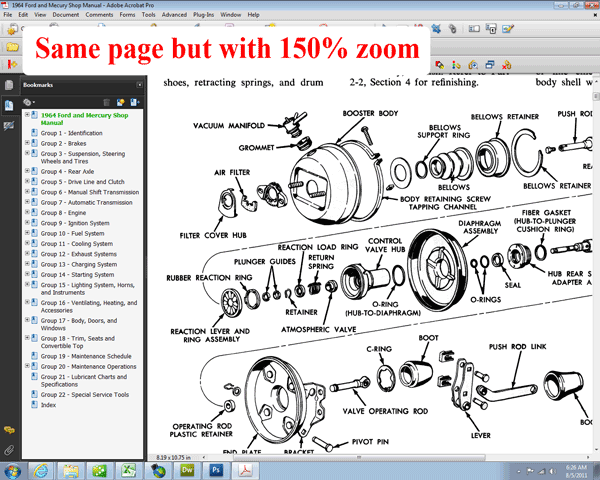Jump to Group 12 - Exhaust Systems
Image resolution: width=600 pixels, height=480 pixels.
78,254
